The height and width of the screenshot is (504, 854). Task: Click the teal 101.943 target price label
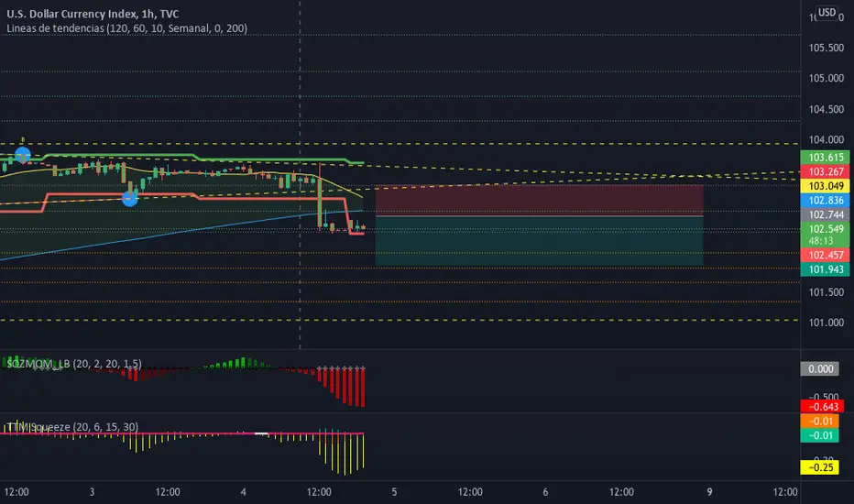(825, 269)
